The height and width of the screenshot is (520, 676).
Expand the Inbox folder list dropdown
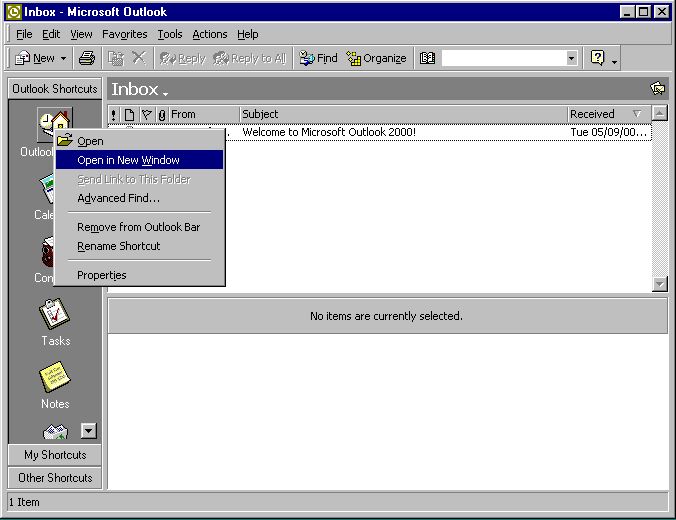pos(166,92)
